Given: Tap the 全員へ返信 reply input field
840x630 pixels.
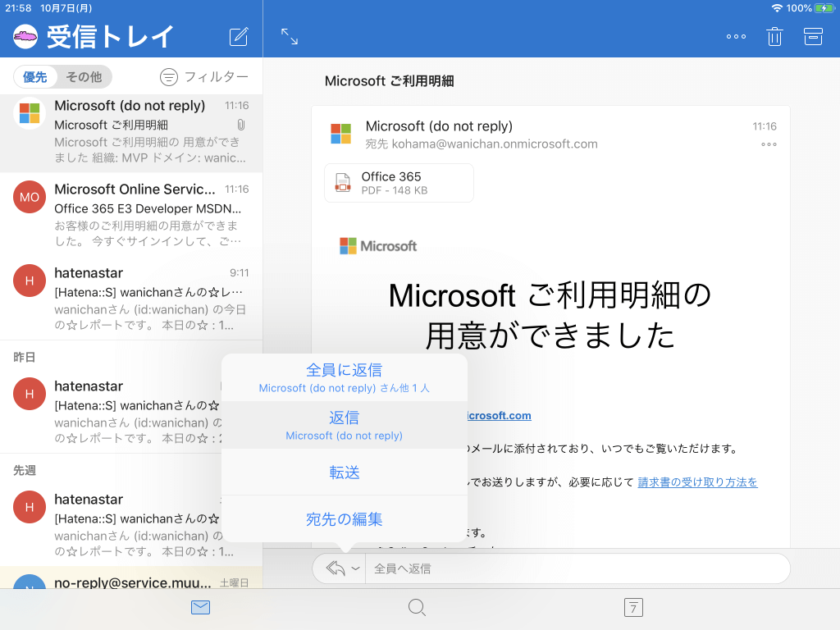Looking at the screenshot, I should (x=577, y=568).
